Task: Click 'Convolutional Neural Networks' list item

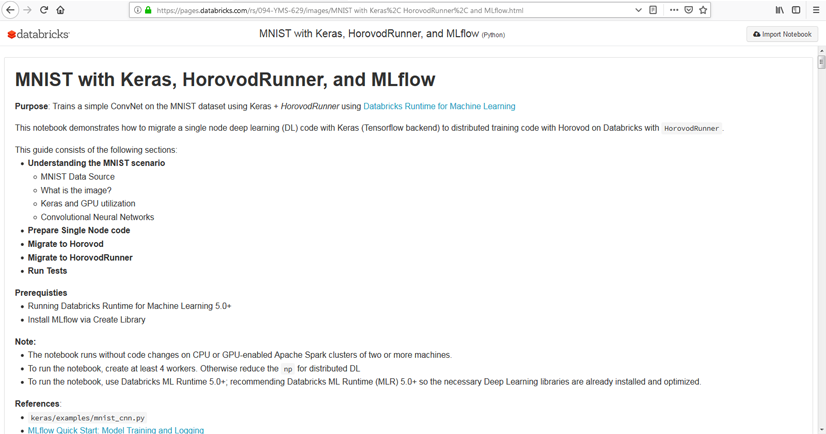Action: (x=97, y=217)
